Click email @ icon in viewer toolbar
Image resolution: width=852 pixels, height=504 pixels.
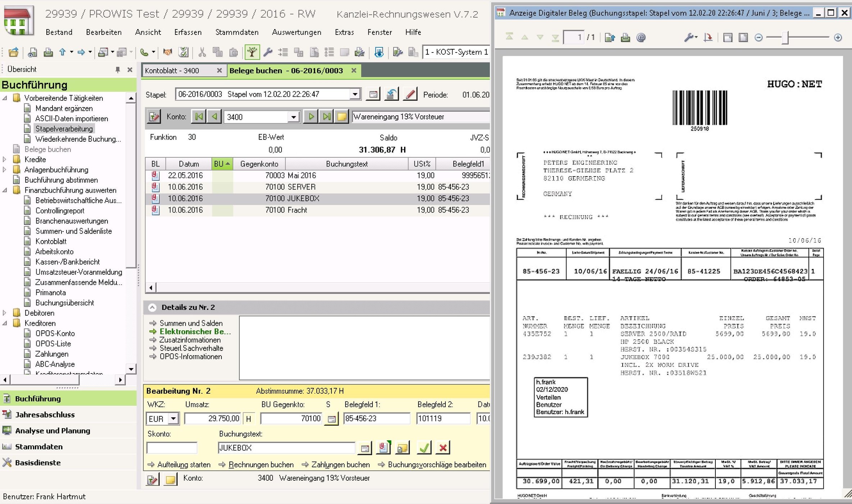point(641,37)
